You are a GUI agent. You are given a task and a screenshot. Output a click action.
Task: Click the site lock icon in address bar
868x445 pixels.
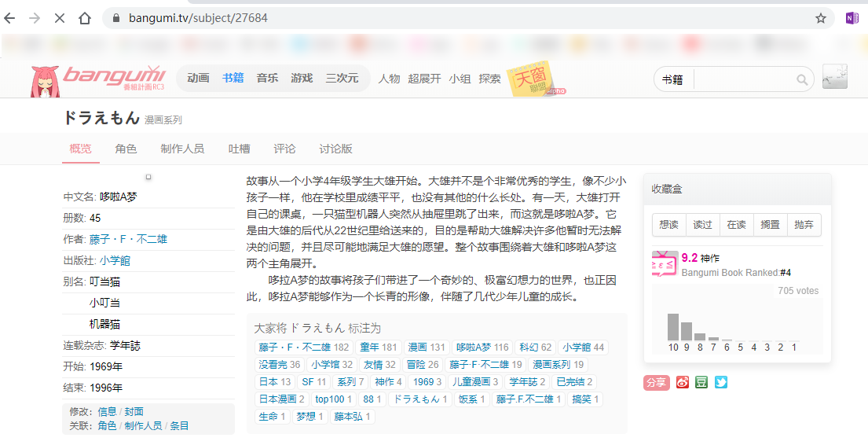[x=116, y=18]
